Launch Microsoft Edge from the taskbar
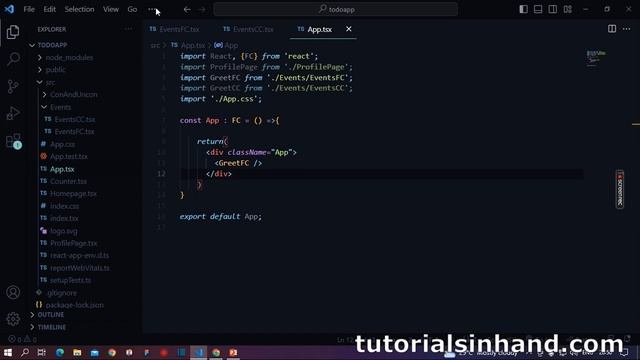The image size is (640, 360). click(x=60, y=352)
